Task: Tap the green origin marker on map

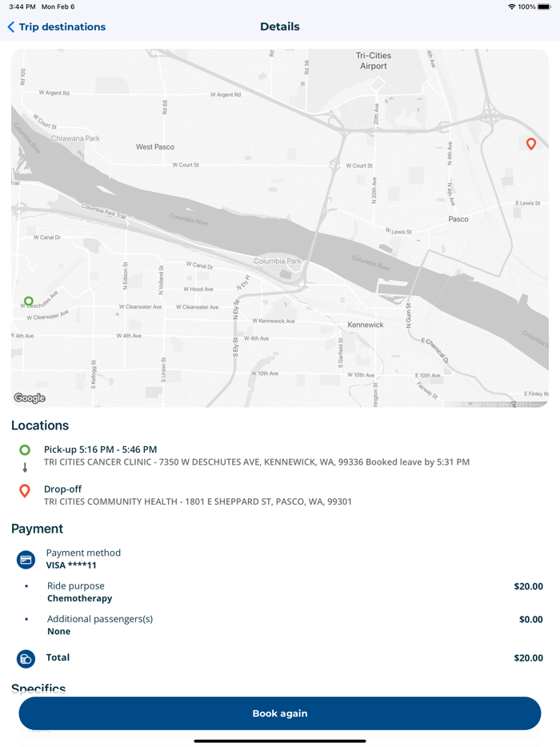Action: tap(28, 300)
